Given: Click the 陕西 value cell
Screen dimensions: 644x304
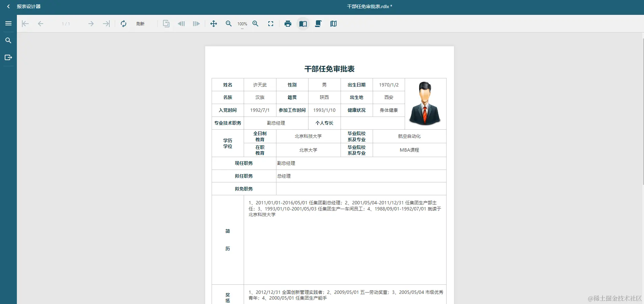Looking at the screenshot, I should (324, 97).
